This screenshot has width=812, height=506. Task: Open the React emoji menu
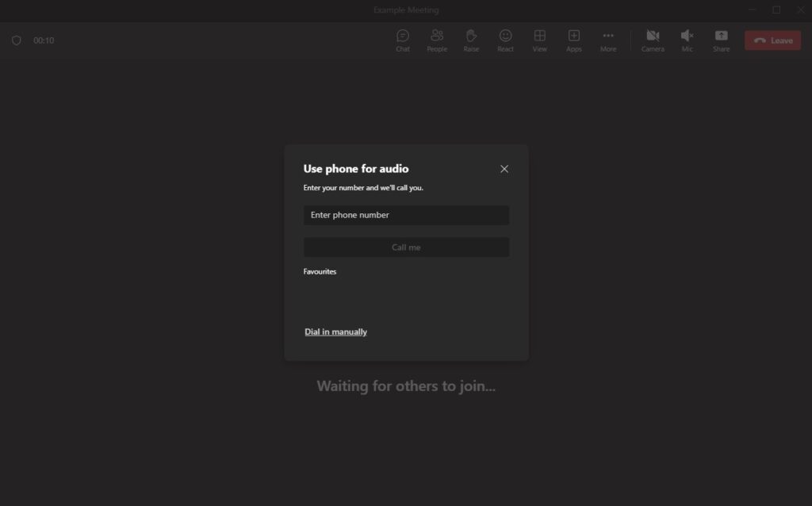(505, 40)
